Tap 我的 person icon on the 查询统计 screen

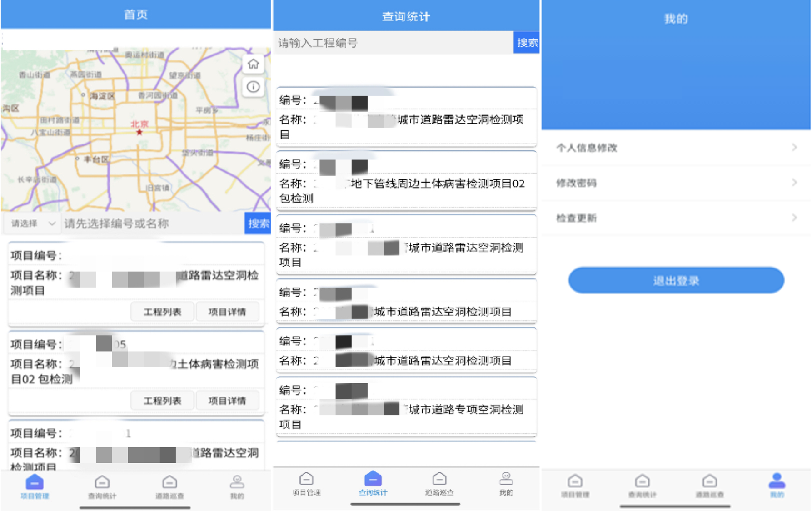point(506,479)
